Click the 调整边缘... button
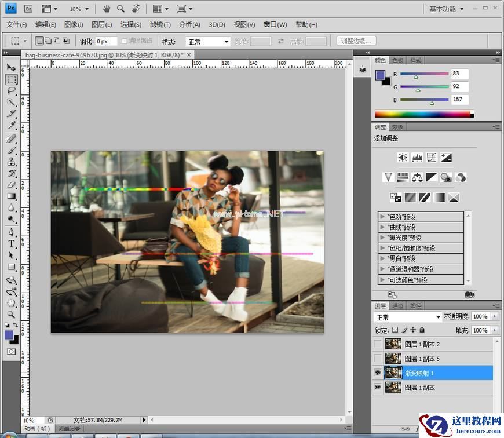Screen dimensions: 504x438 click(356, 41)
